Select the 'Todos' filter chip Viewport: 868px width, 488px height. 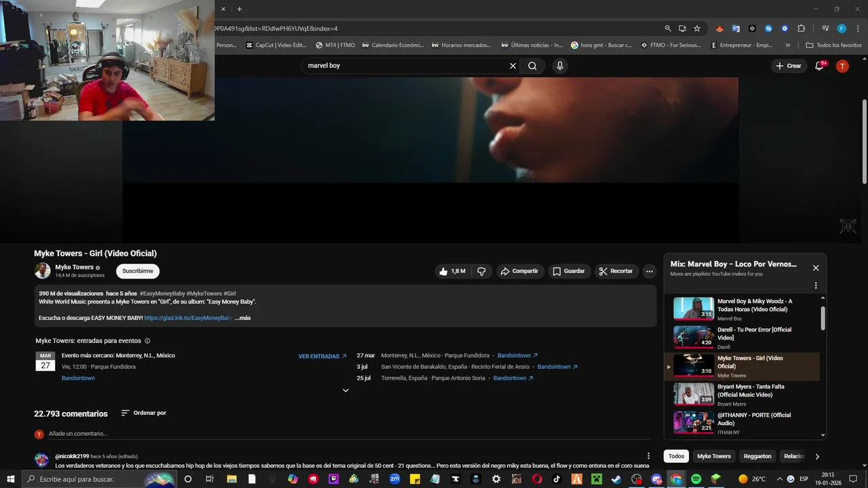676,456
